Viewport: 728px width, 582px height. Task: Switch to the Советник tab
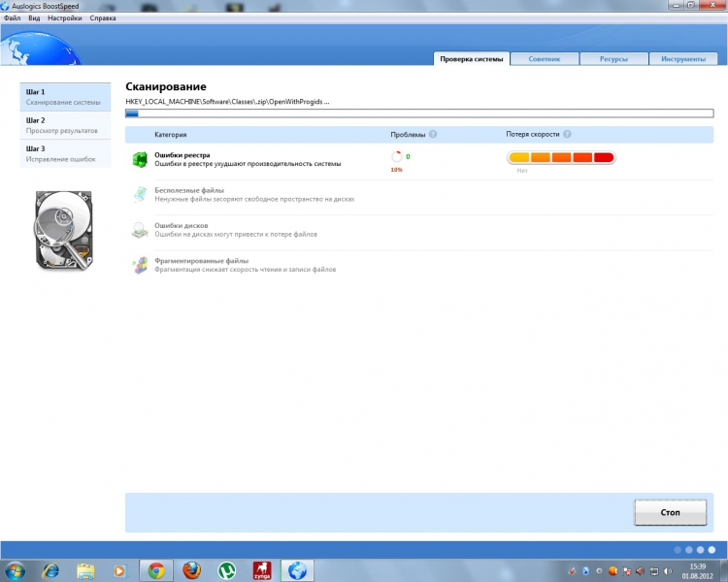[x=544, y=59]
